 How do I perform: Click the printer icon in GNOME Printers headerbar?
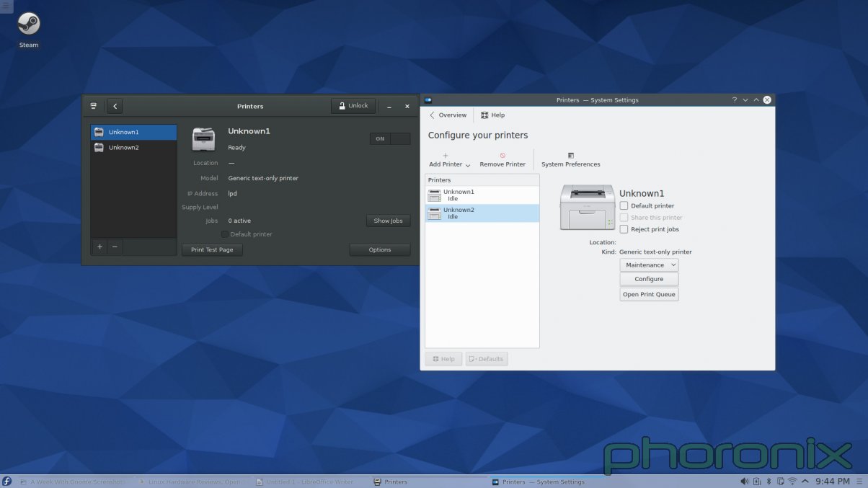pyautogui.click(x=94, y=106)
